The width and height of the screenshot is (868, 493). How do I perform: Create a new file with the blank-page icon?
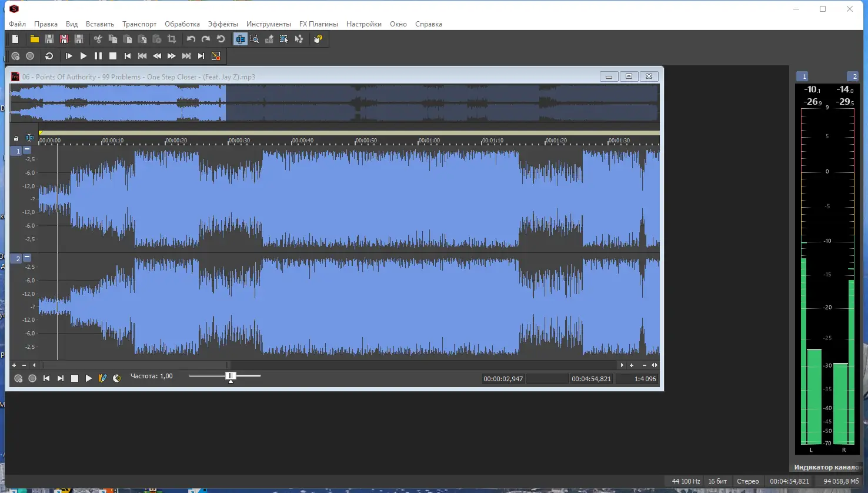15,39
